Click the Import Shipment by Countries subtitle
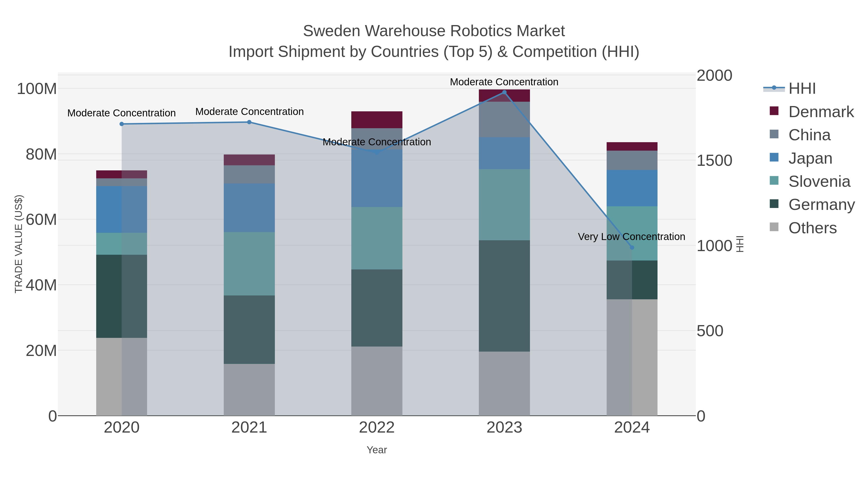 [x=434, y=52]
